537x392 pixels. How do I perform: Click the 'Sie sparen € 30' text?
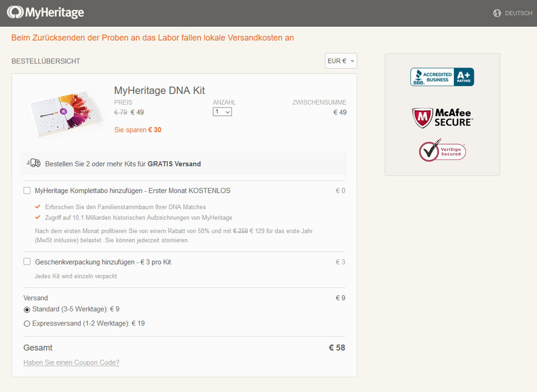tap(137, 130)
